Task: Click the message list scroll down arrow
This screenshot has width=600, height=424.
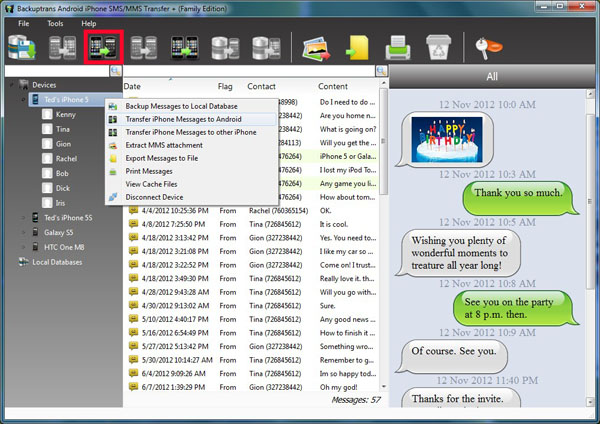Action: [x=383, y=387]
